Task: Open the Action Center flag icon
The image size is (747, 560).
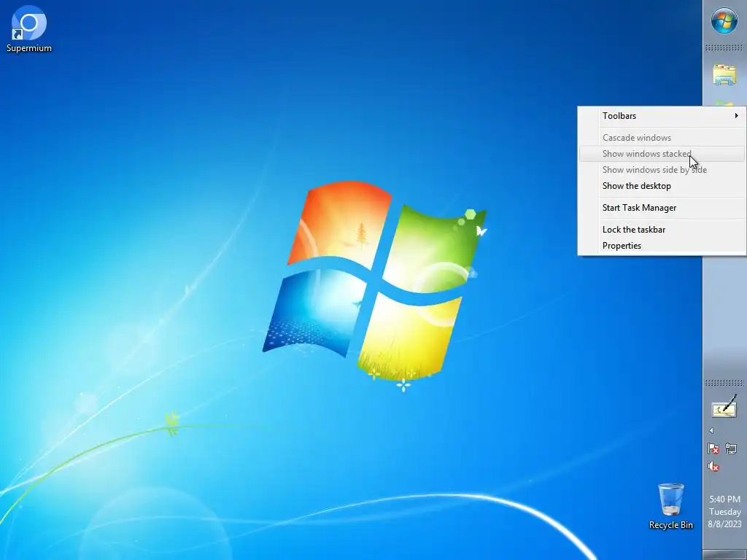Action: coord(713,448)
